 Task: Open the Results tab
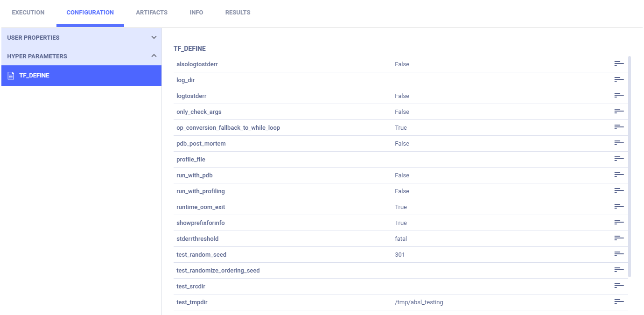point(238,13)
